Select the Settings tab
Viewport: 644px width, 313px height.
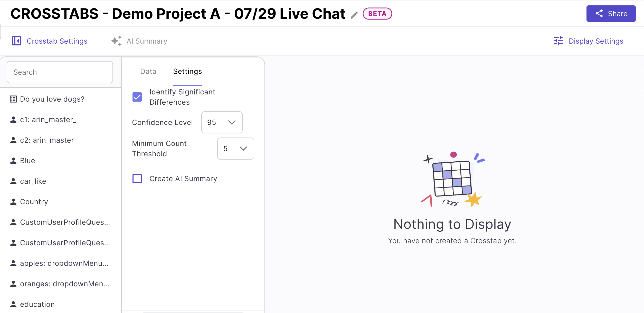pyautogui.click(x=187, y=71)
